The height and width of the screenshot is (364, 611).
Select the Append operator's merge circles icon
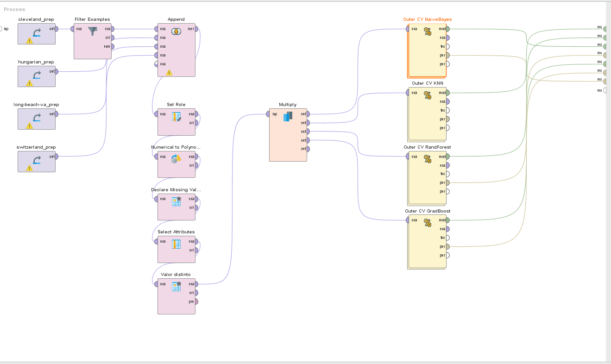176,31
